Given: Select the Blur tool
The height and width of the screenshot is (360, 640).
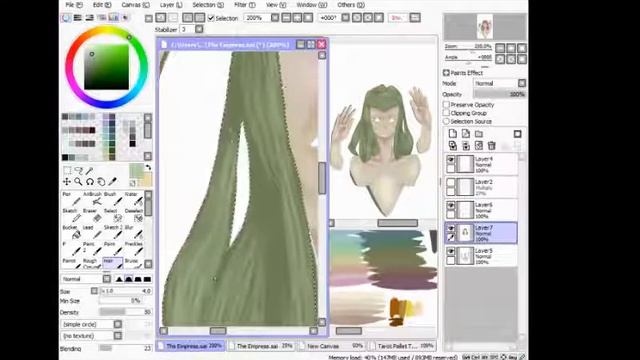Looking at the screenshot, I should click(134, 232).
